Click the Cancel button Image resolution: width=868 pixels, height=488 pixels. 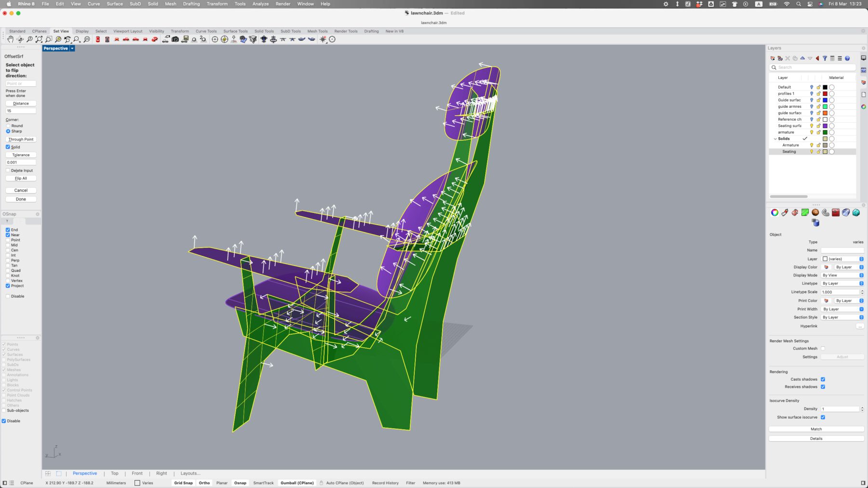point(21,190)
